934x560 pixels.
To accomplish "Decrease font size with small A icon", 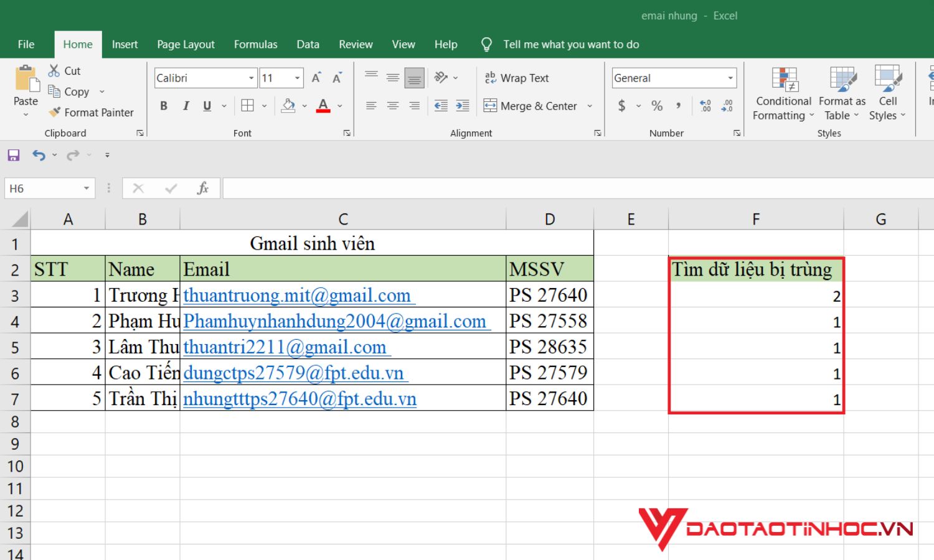I will (337, 78).
